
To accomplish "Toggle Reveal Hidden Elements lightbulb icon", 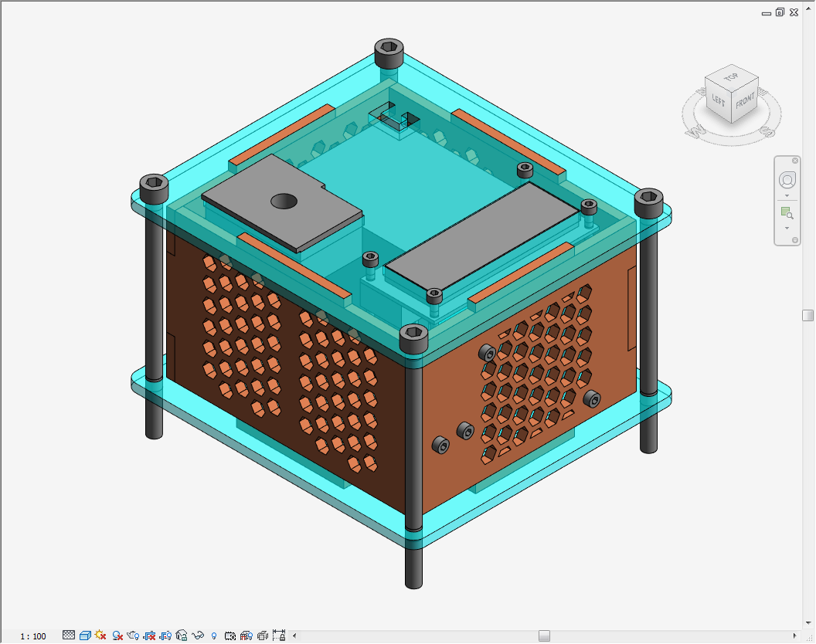I will pos(214,636).
